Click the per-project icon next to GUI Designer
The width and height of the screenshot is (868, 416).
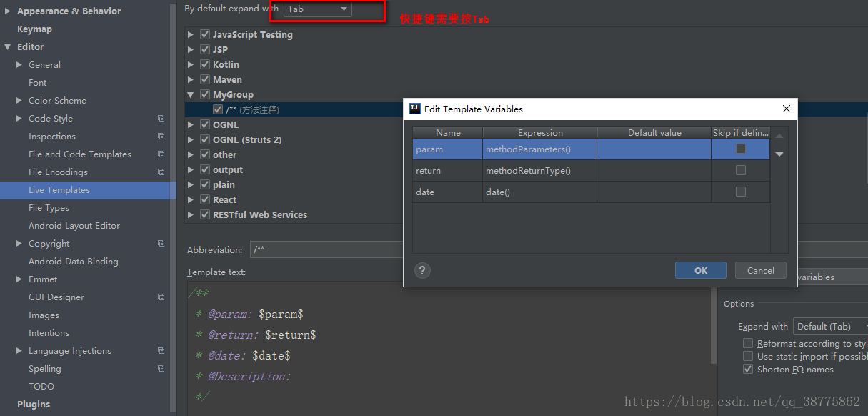point(161,297)
